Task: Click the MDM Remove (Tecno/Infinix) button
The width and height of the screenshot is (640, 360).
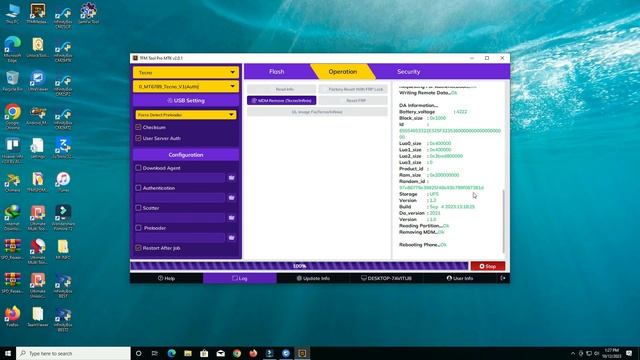Action: point(281,100)
